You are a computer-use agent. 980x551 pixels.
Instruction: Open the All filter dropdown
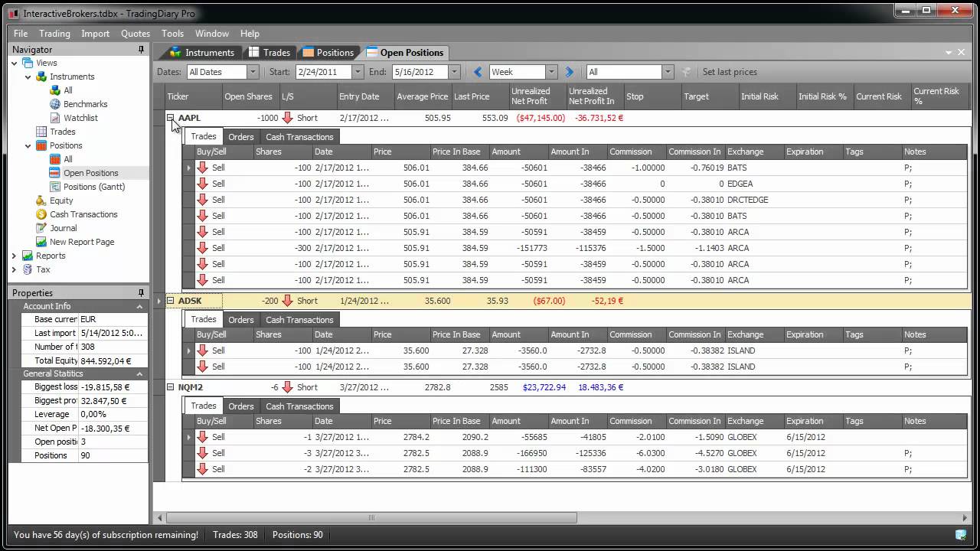point(667,72)
